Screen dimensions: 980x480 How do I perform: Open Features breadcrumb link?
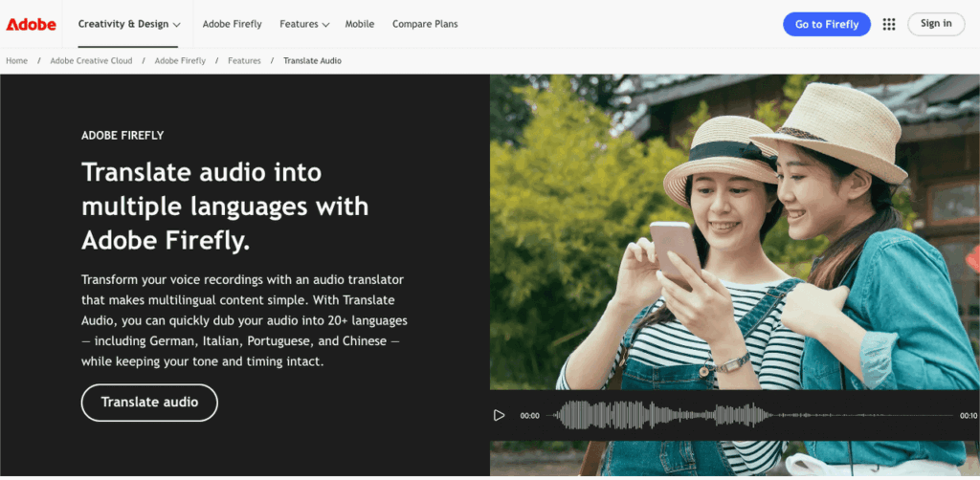tap(244, 60)
